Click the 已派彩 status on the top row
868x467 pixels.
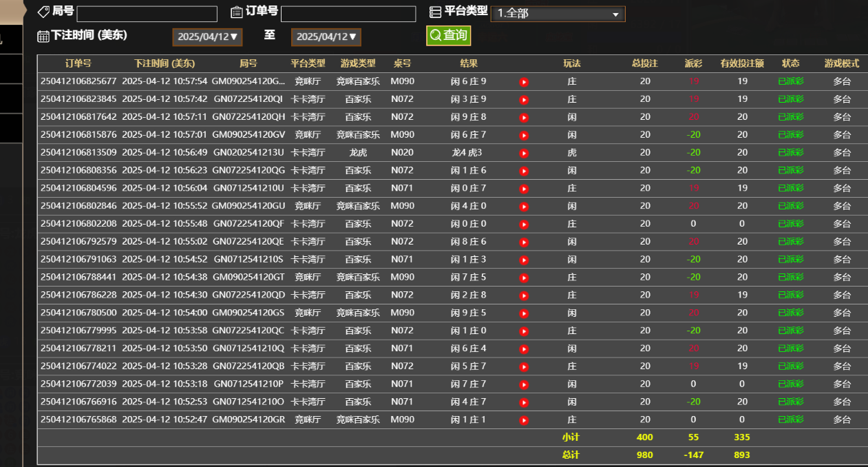pyautogui.click(x=790, y=82)
